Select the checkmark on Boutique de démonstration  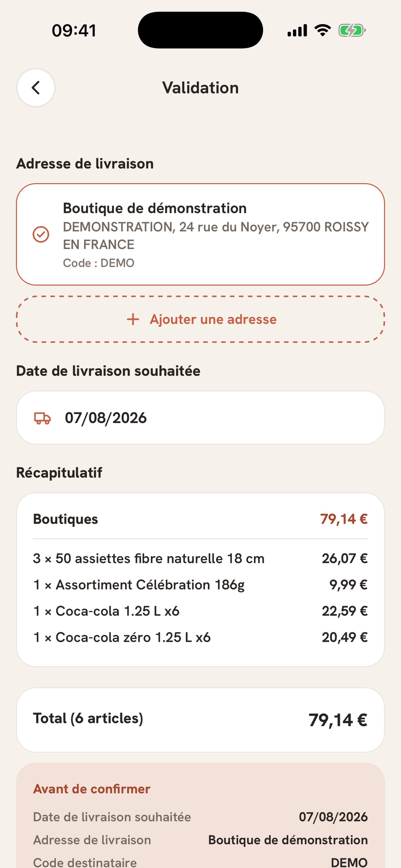41,234
